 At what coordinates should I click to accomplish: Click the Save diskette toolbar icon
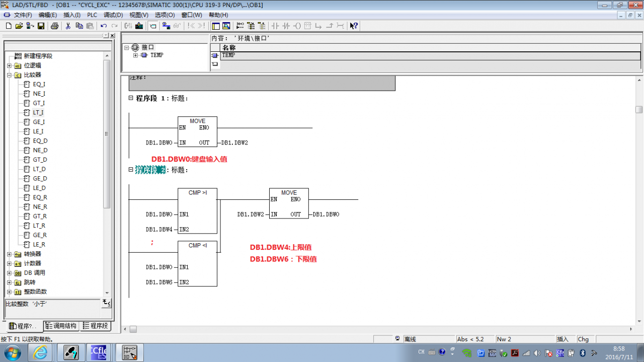tap(41, 26)
